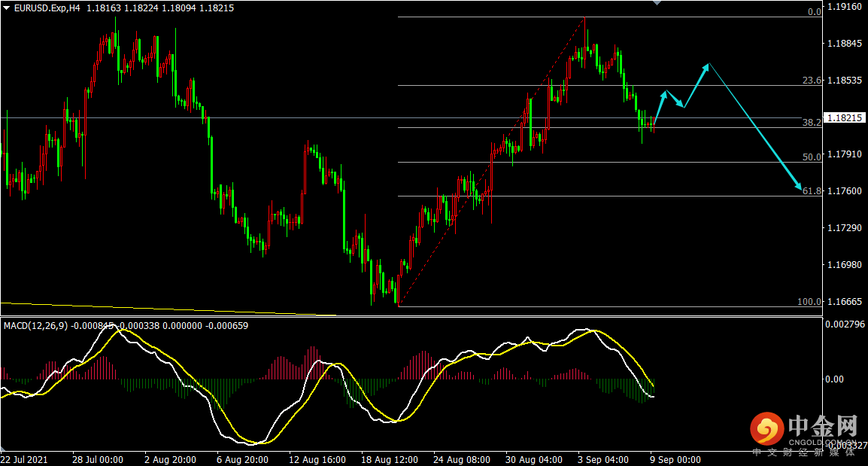Image resolution: width=868 pixels, height=466 pixels.
Task: Select the Fibonacci 100.0 level label
Action: pos(809,302)
